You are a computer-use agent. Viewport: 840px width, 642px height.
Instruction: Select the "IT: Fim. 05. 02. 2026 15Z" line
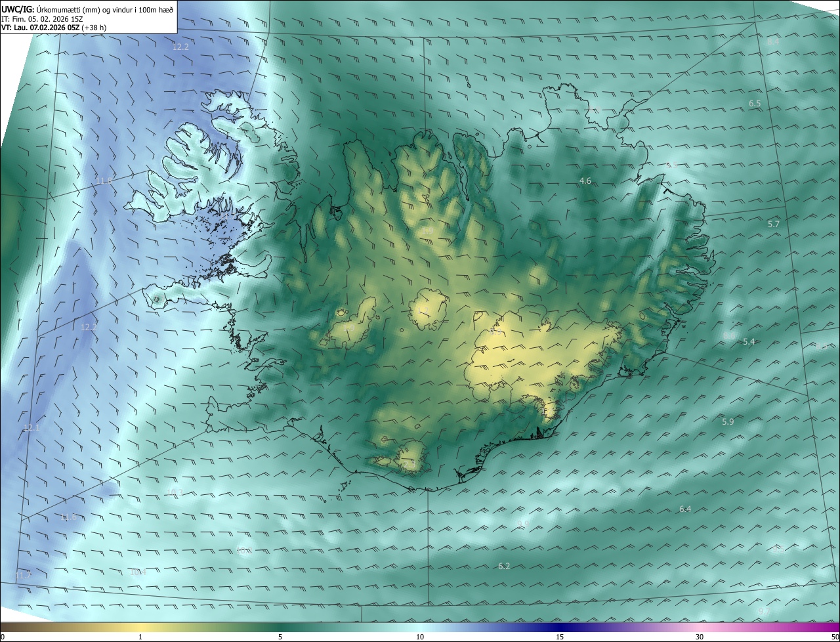pyautogui.click(x=42, y=18)
